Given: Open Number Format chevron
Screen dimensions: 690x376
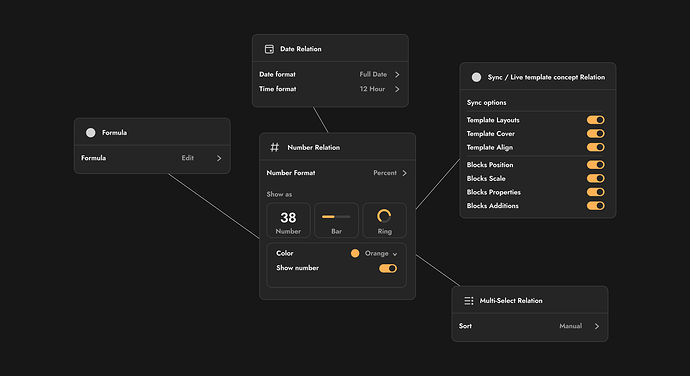Looking at the screenshot, I should coord(404,173).
